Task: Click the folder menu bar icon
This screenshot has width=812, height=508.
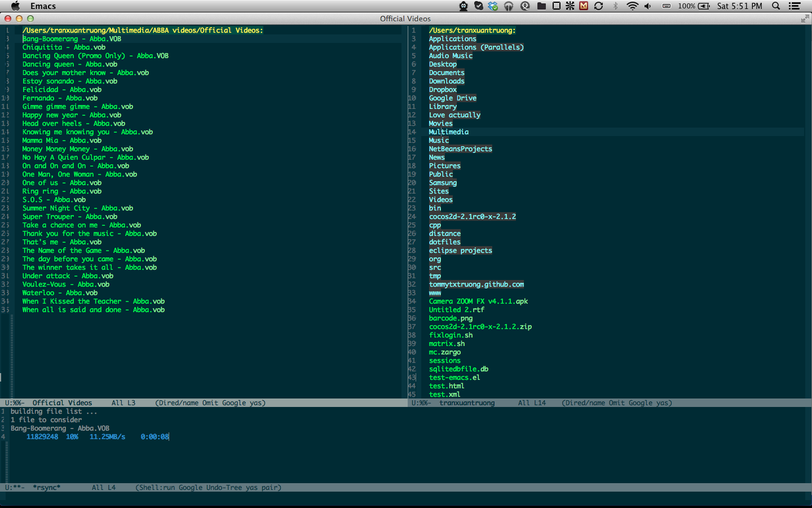Action: coord(541,6)
